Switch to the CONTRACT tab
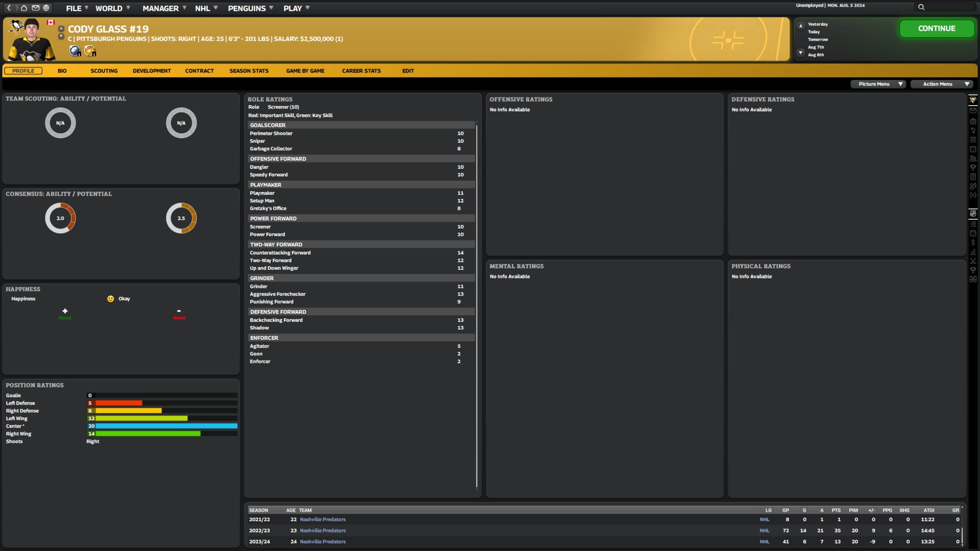980x551 pixels. click(x=200, y=71)
